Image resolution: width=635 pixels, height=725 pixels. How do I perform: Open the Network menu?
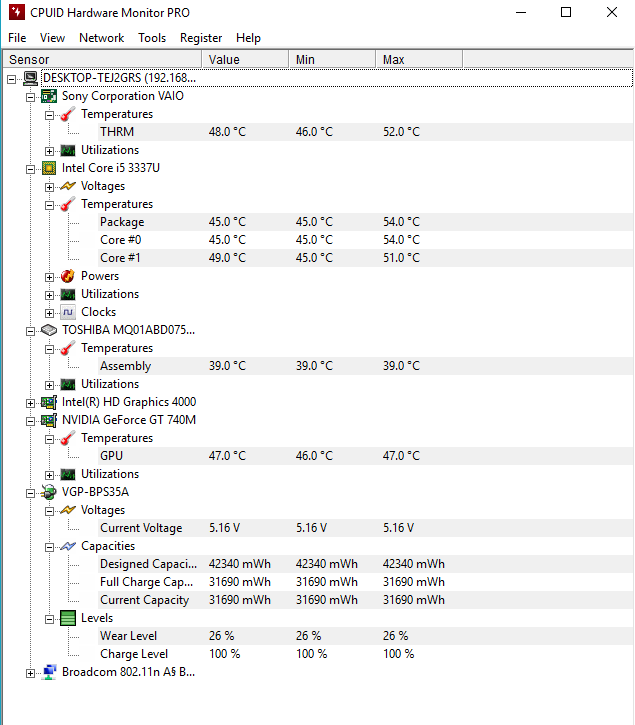101,38
